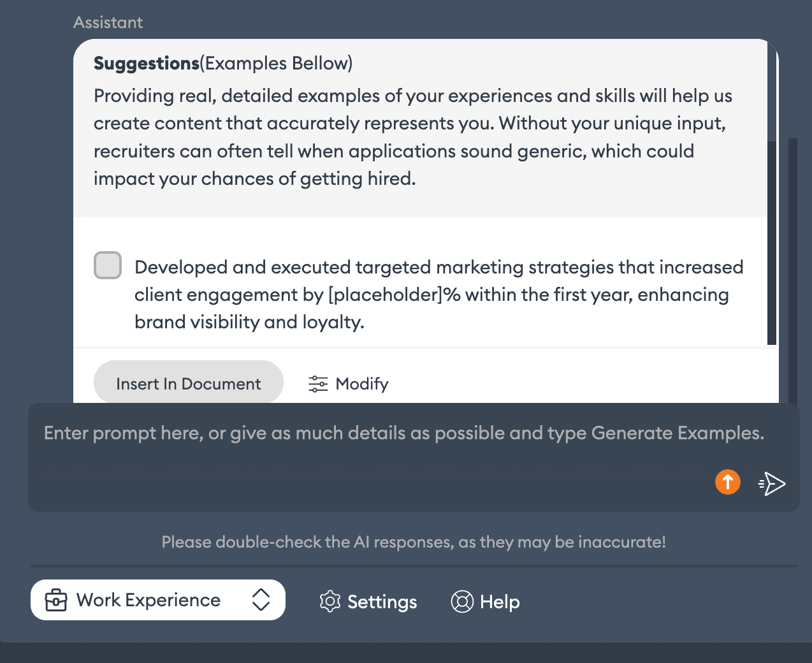812x663 pixels.
Task: Click the Insert In Document button
Action: click(188, 383)
